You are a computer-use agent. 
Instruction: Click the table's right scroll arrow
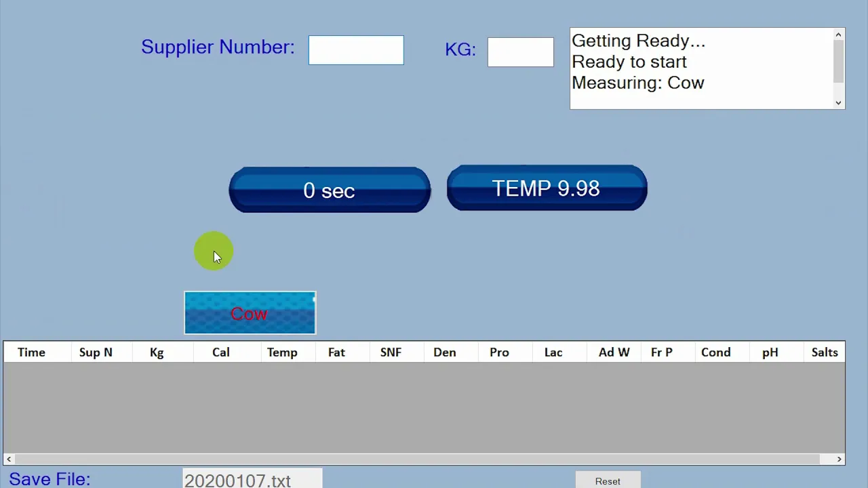click(840, 459)
